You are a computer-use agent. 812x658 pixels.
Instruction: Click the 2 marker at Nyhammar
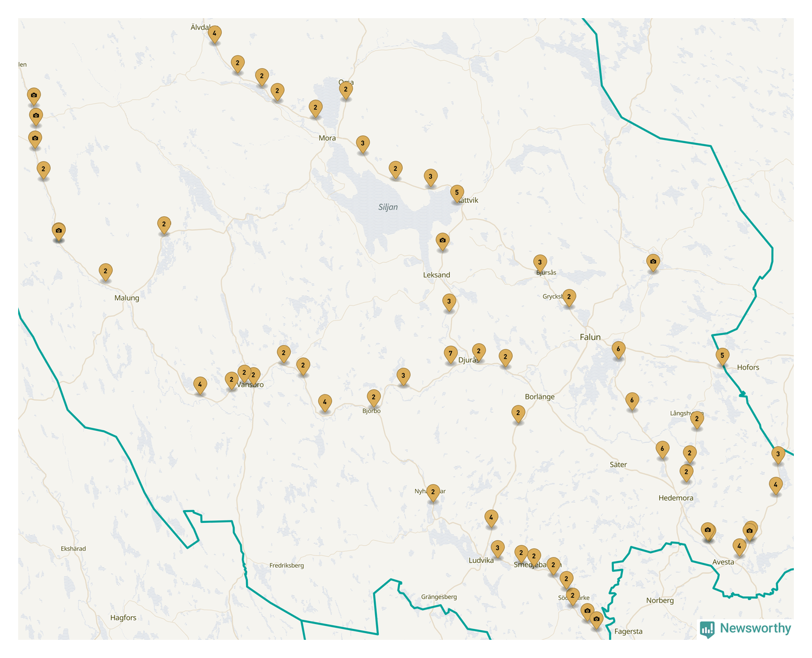[x=433, y=492]
